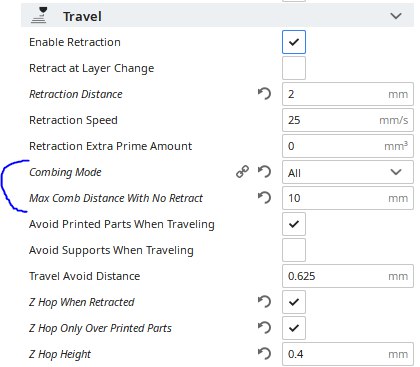Reset Z Hop Only Over Printed Parts
420x367 pixels.
pos(264,328)
